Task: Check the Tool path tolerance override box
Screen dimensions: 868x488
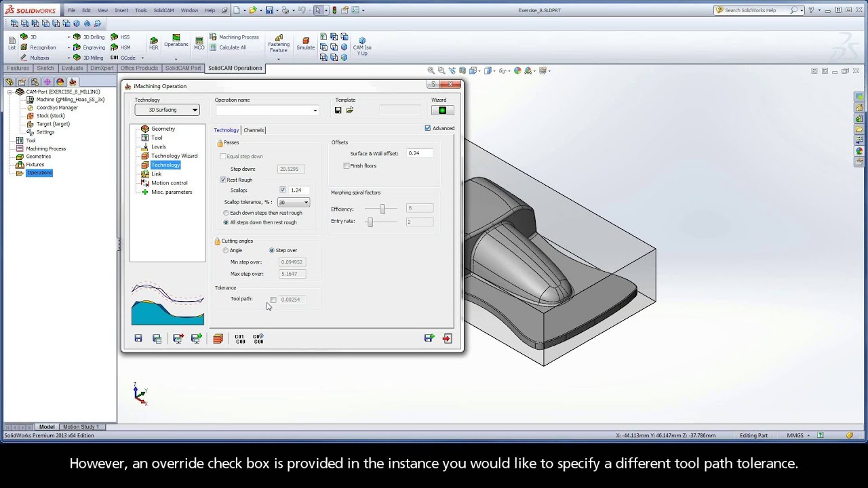Action: (x=273, y=299)
